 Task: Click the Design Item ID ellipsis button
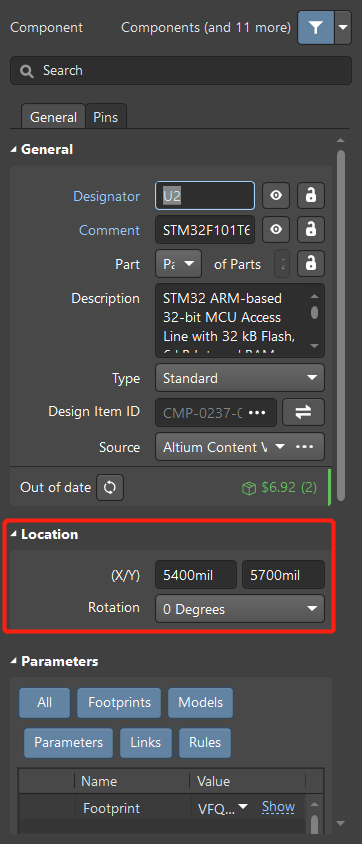(257, 412)
